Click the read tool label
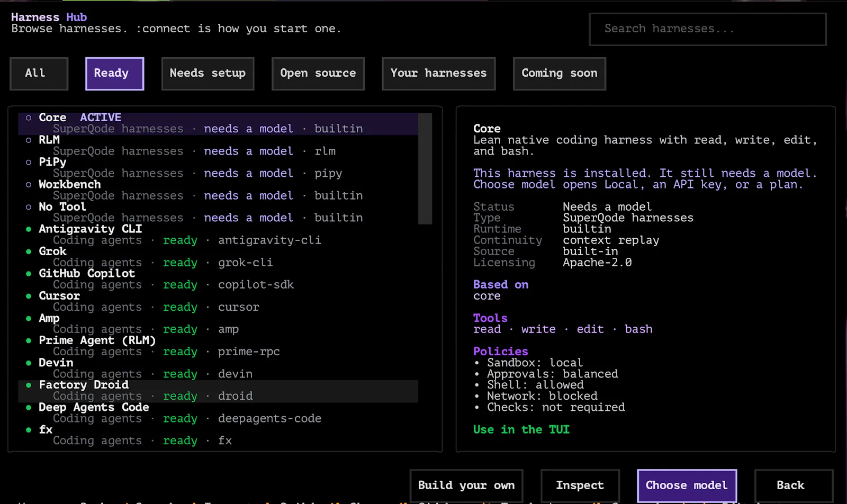The image size is (847, 504). click(x=487, y=329)
